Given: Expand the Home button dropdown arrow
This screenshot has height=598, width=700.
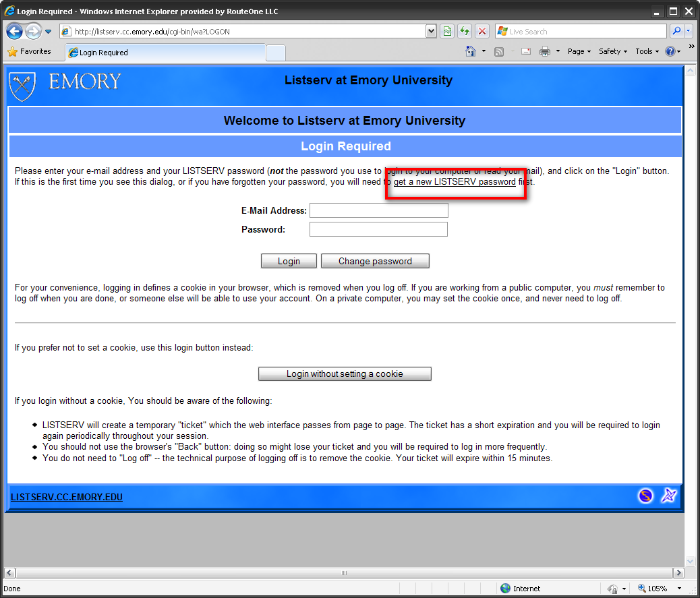Looking at the screenshot, I should coord(484,51).
